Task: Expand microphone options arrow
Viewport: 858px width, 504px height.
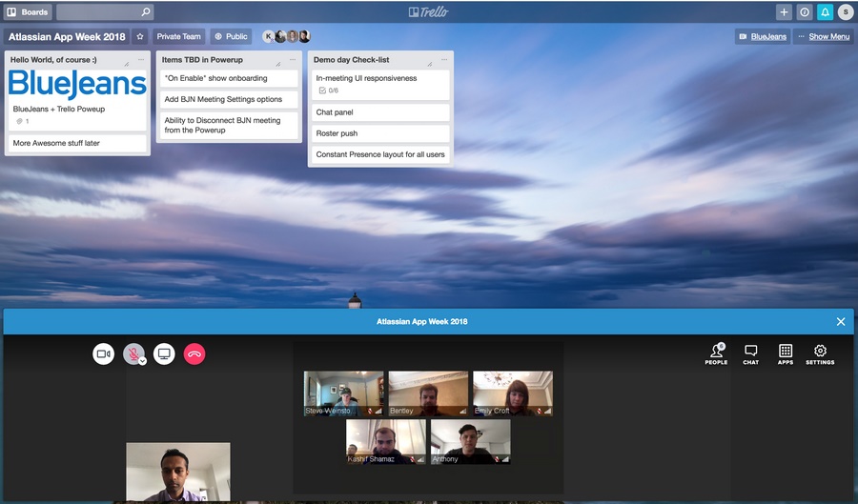Action: (142, 361)
